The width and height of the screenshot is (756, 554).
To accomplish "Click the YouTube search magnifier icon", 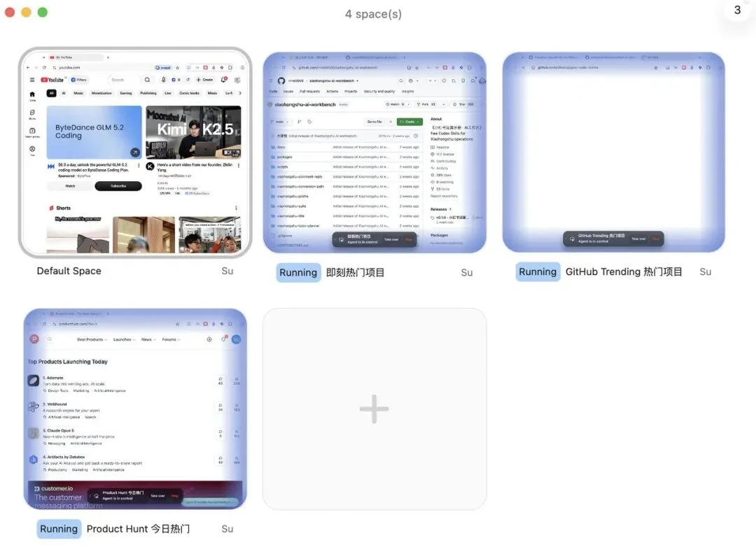I will [x=147, y=80].
